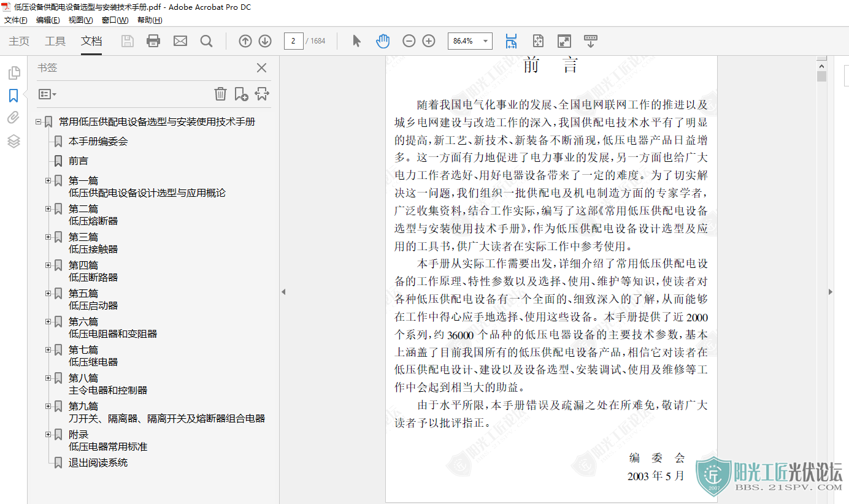Expand the 第二篇 bookmark node
The width and height of the screenshot is (849, 504).
(48, 208)
